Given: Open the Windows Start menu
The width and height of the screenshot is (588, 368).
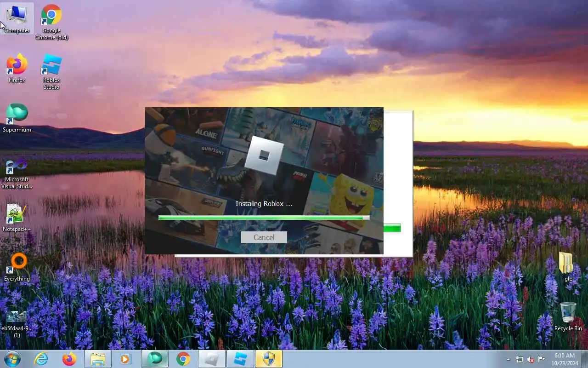Looking at the screenshot, I should tap(12, 359).
